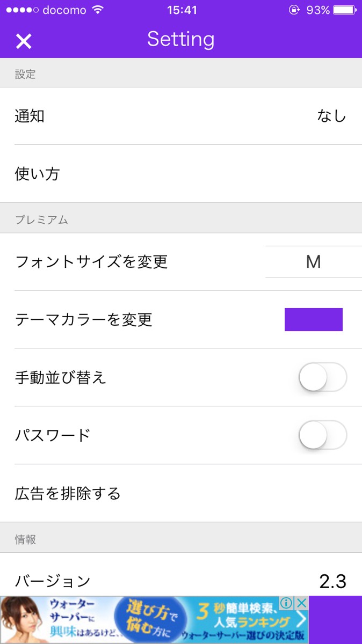
Task: Tap the woman's photo in the ad banner
Action: pos(23,621)
